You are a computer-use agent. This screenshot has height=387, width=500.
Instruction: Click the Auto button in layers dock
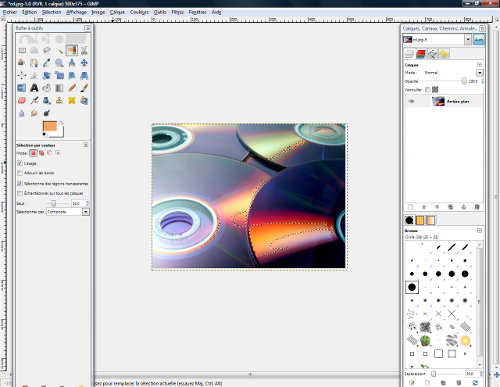(x=479, y=40)
